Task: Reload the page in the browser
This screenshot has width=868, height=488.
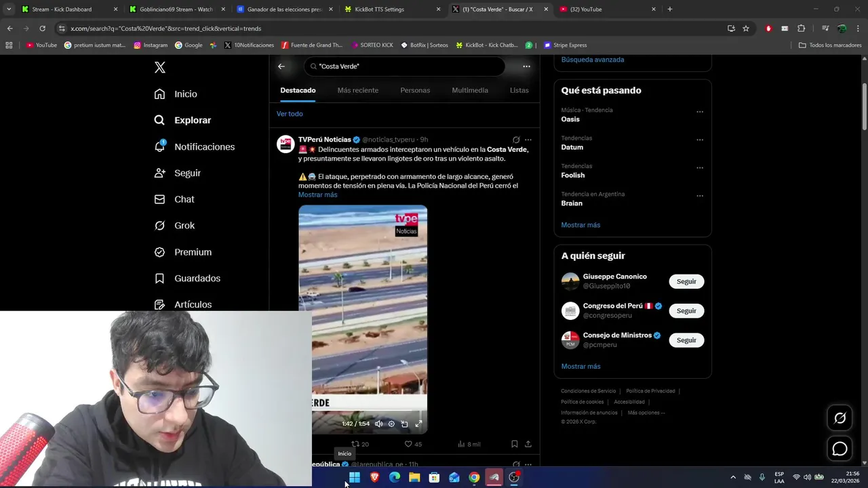Action: coord(42,28)
